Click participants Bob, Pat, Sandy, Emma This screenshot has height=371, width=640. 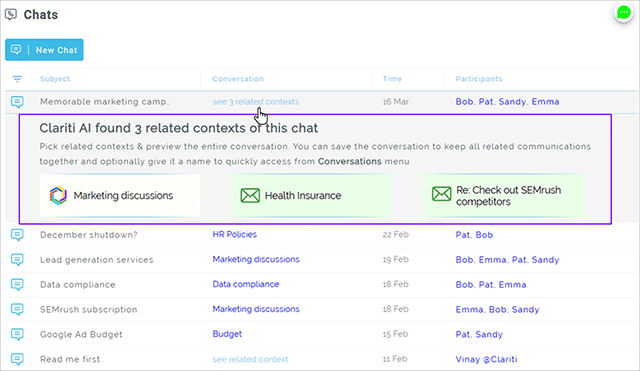507,102
